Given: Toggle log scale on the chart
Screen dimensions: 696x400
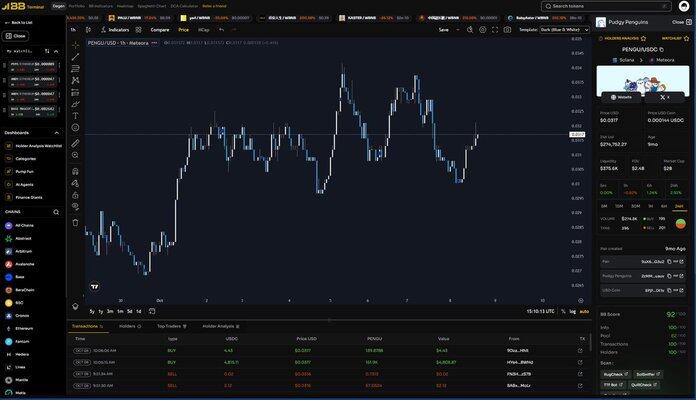Looking at the screenshot, I should (573, 311).
